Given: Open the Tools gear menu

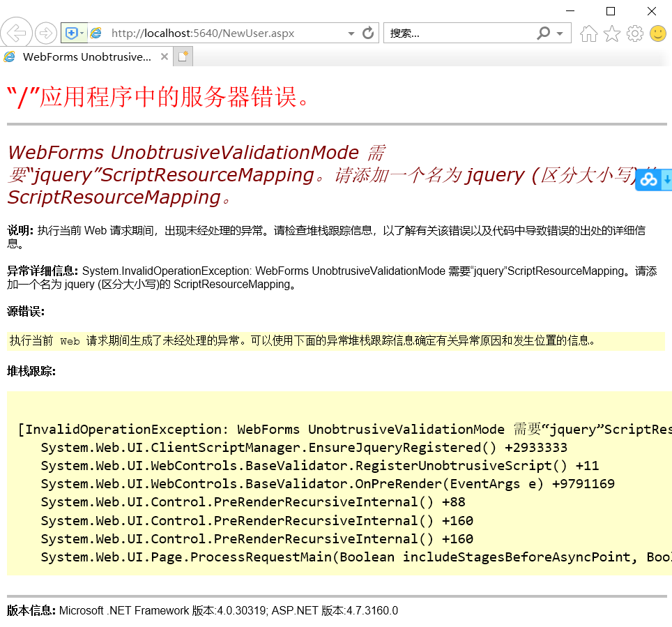Looking at the screenshot, I should coord(635,33).
